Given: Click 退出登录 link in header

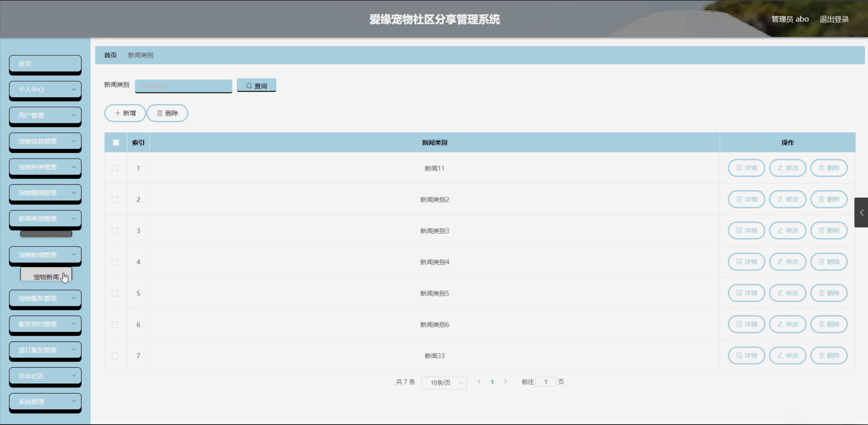Looking at the screenshot, I should pyautogui.click(x=834, y=19).
